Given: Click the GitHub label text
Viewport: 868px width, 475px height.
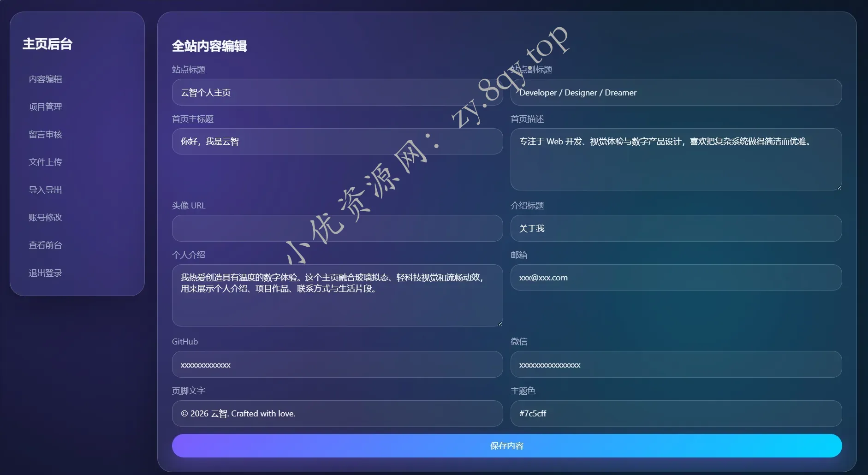Looking at the screenshot, I should click(x=185, y=342).
